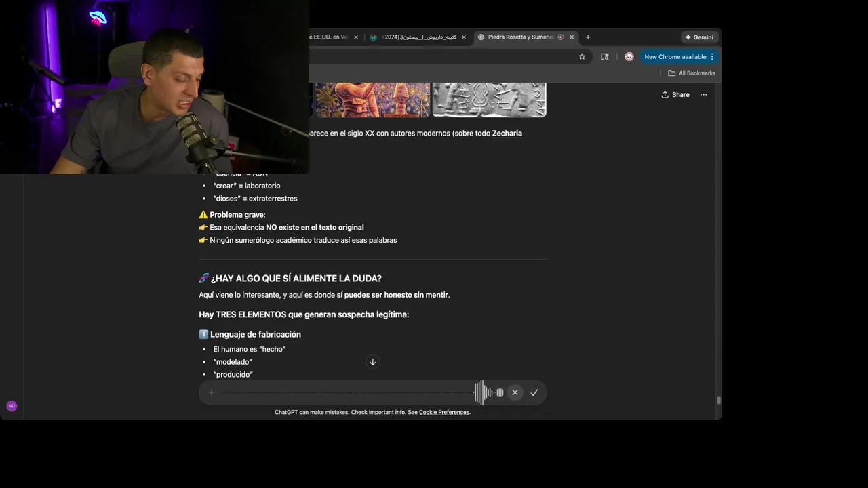Switch to Piedra Rosetta y Sumerios tab
The width and height of the screenshot is (868, 488).
pos(521,37)
